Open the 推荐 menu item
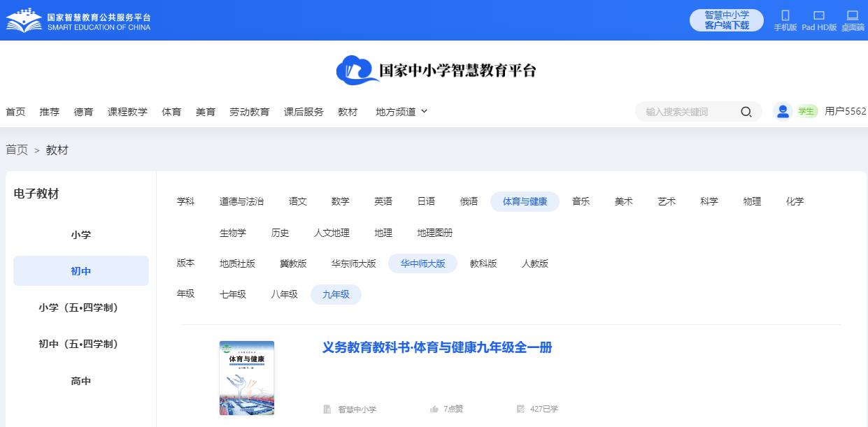 tap(50, 112)
